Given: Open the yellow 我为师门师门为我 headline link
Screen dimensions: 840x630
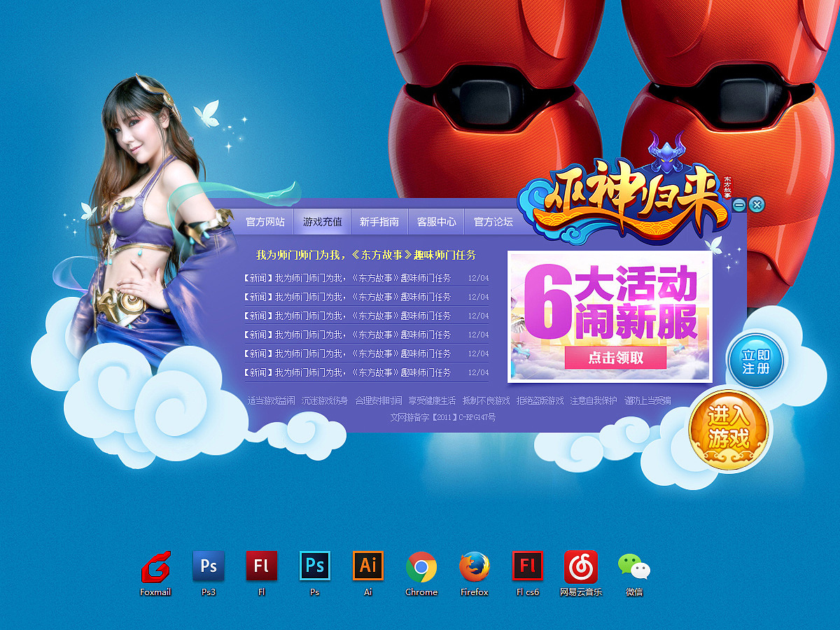Looking at the screenshot, I should coord(365,255).
